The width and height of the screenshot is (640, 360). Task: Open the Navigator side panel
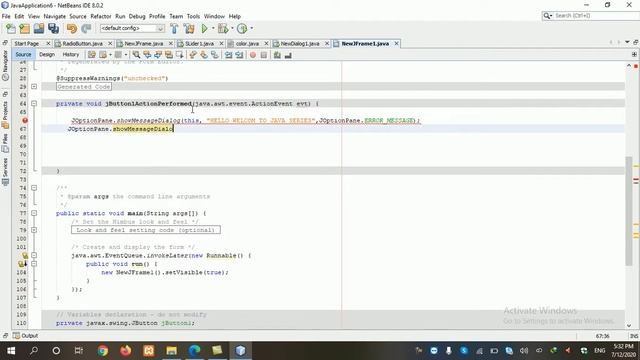click(x=5, y=65)
